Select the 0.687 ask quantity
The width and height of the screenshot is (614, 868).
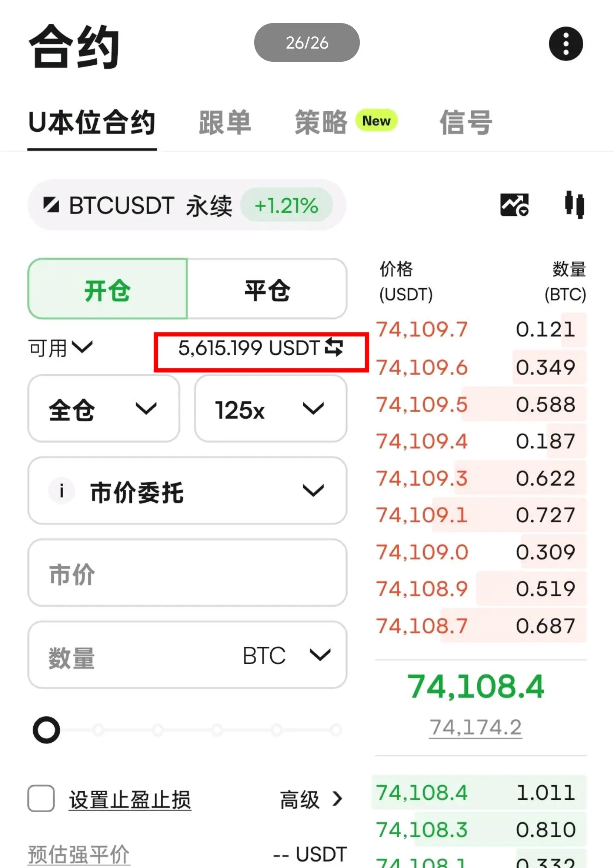tap(546, 626)
